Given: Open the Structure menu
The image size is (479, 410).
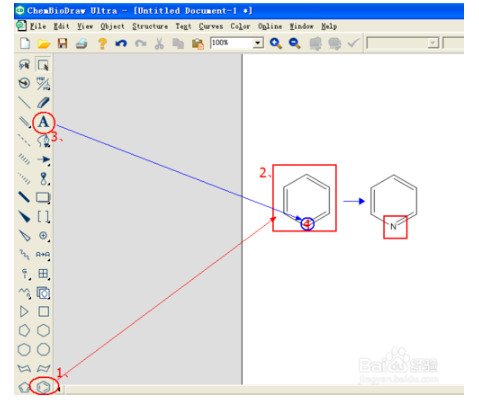Looking at the screenshot, I should click(x=150, y=26).
